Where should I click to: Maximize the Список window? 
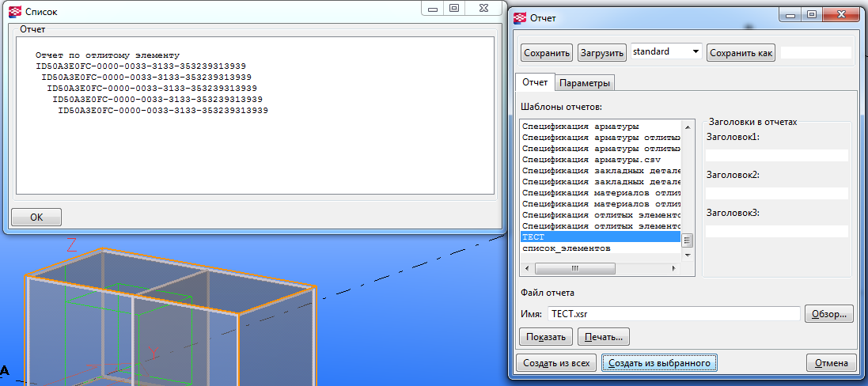(453, 8)
